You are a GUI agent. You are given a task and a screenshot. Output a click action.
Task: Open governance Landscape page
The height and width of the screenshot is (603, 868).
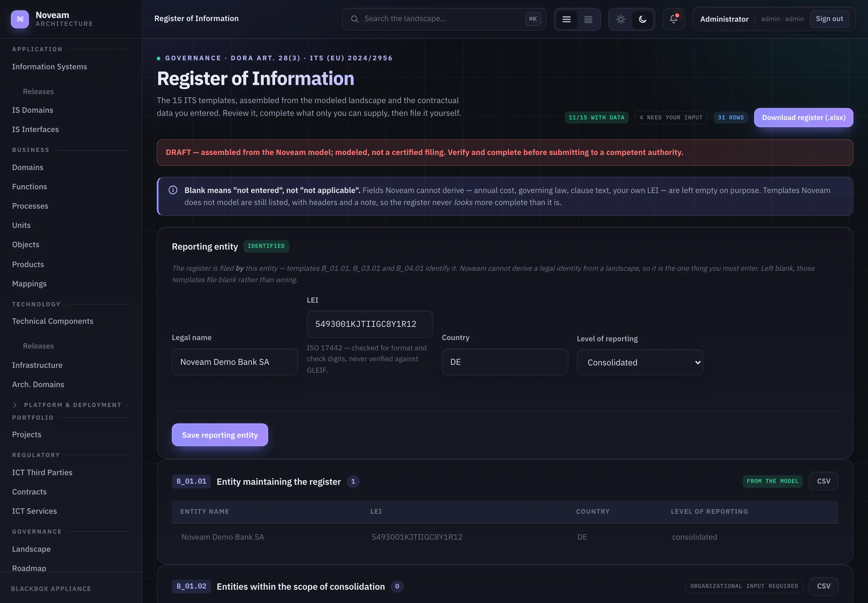pos(31,549)
